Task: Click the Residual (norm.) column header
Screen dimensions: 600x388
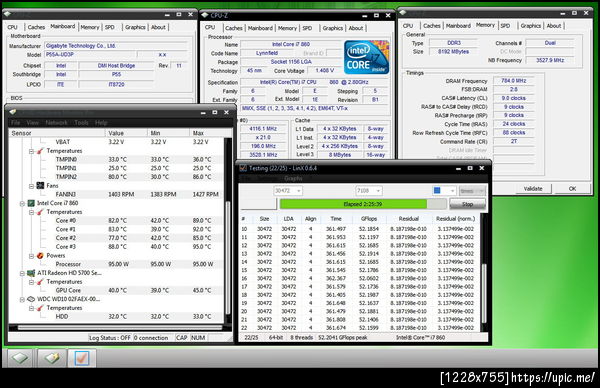Action: tap(455, 218)
